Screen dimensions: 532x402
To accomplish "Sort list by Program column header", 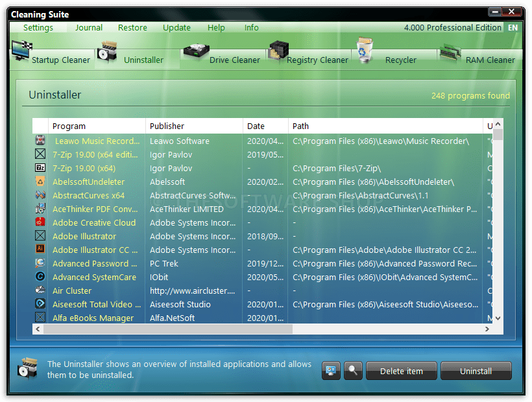I will [x=97, y=126].
